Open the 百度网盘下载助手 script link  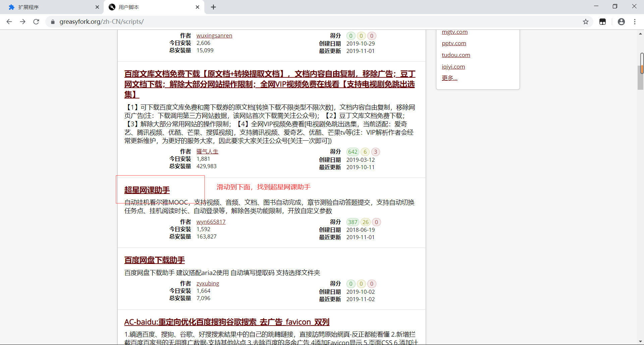tap(155, 260)
